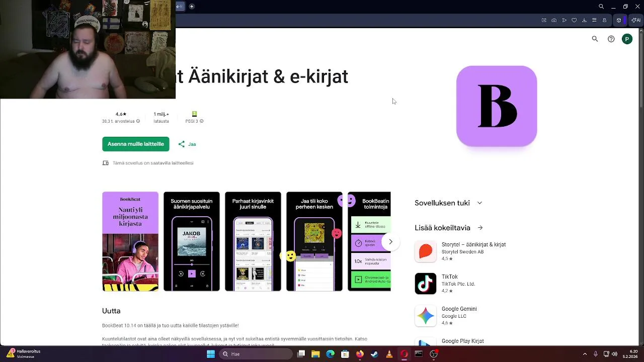The width and height of the screenshot is (644, 362).
Task: Open a new browser tab with plus icon
Action: tap(192, 7)
